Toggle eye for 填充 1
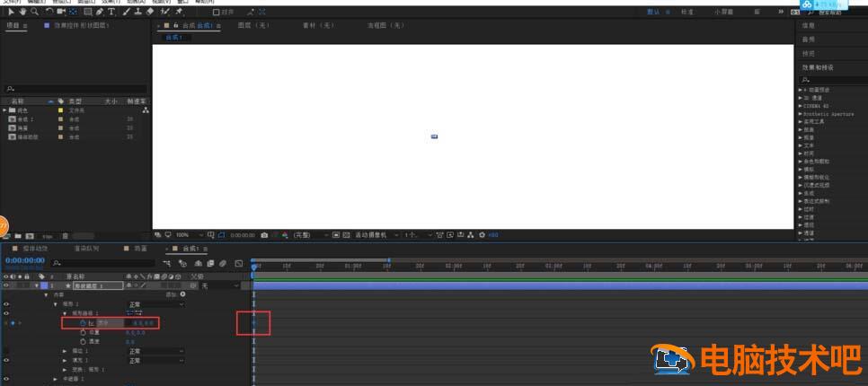 pyautogui.click(x=6, y=361)
